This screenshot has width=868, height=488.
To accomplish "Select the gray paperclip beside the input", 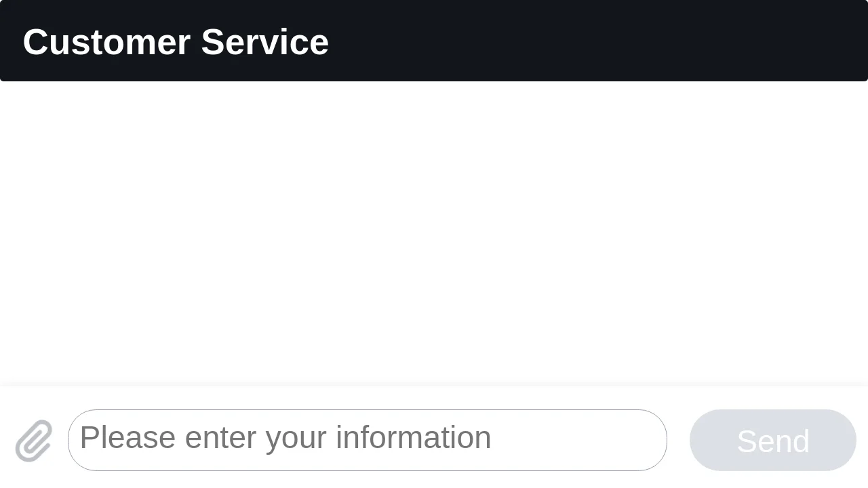I will [34, 441].
